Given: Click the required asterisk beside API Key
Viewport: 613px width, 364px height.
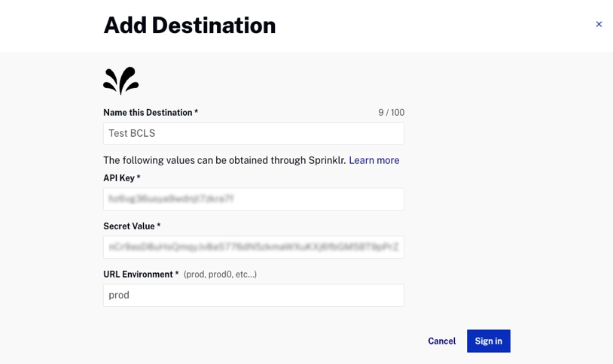Looking at the screenshot, I should tap(139, 177).
